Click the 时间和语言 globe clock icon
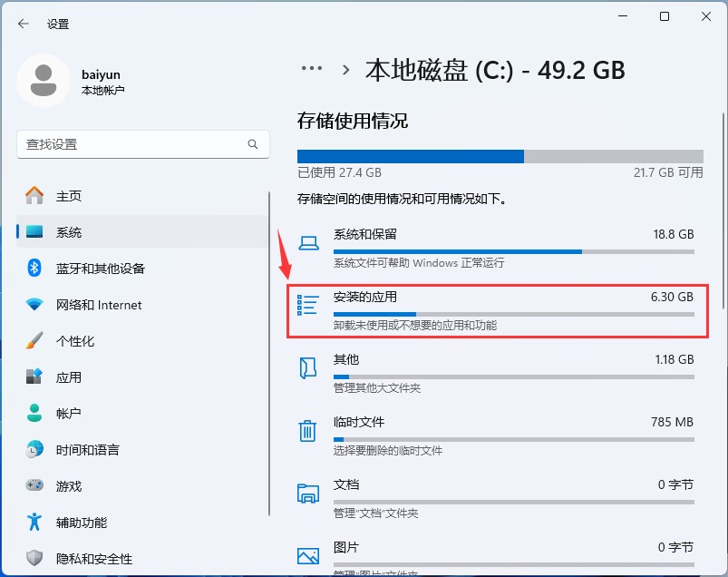The width and height of the screenshot is (728, 577). tap(34, 449)
